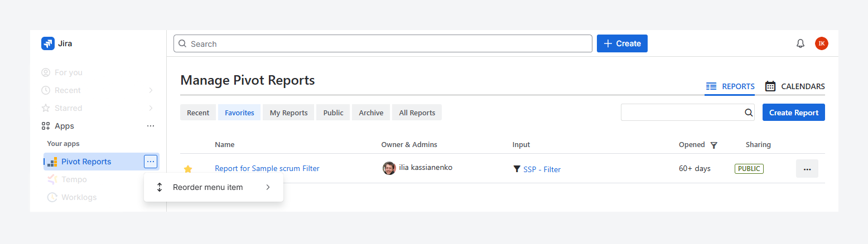Switch to the REPORTS view
Screen dimensions: 868x244
(730, 86)
